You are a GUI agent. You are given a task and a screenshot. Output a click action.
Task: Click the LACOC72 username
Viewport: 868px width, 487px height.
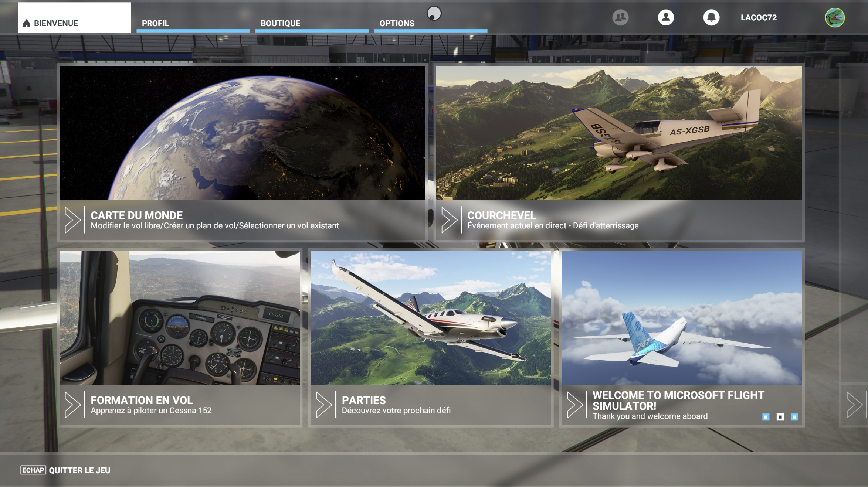tap(759, 17)
